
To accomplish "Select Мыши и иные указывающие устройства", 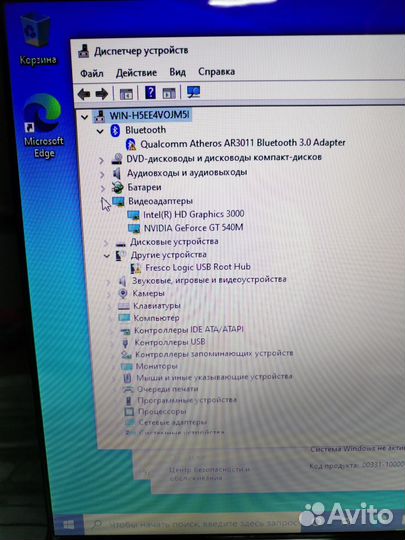I will click(214, 377).
